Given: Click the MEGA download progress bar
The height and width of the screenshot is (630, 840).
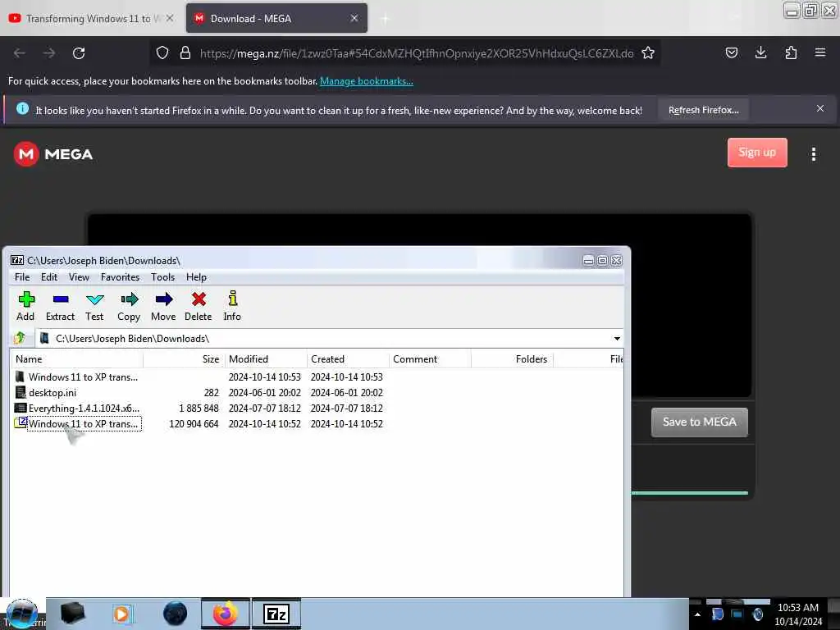Looking at the screenshot, I should [689, 493].
